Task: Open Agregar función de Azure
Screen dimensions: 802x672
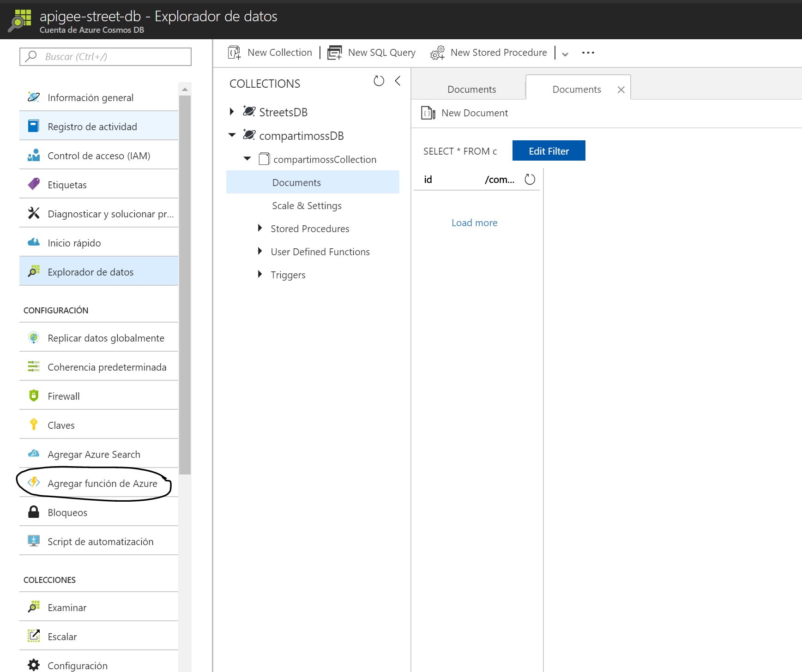Action: coord(102,484)
